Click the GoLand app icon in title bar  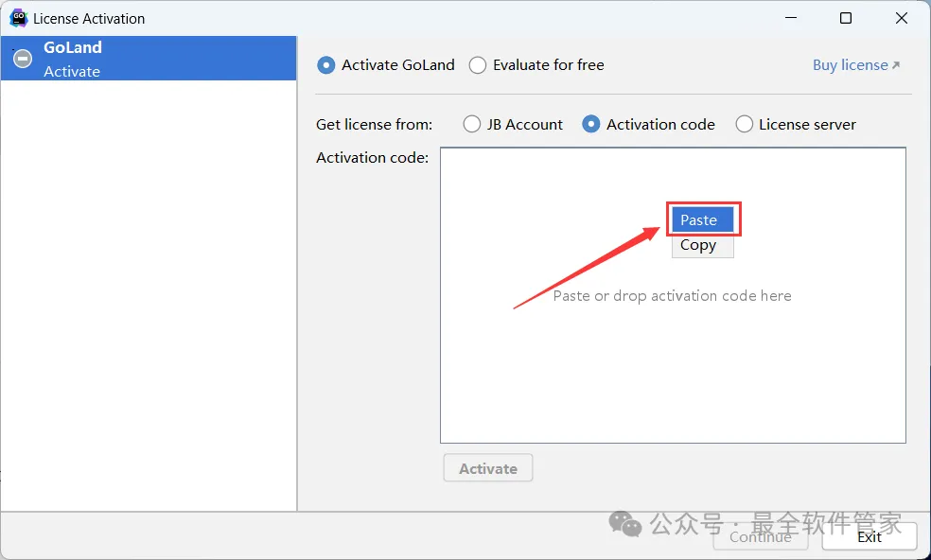(18, 18)
